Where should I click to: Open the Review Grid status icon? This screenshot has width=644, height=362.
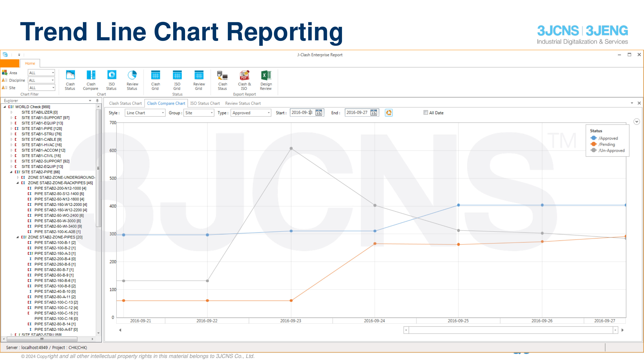[x=199, y=80]
